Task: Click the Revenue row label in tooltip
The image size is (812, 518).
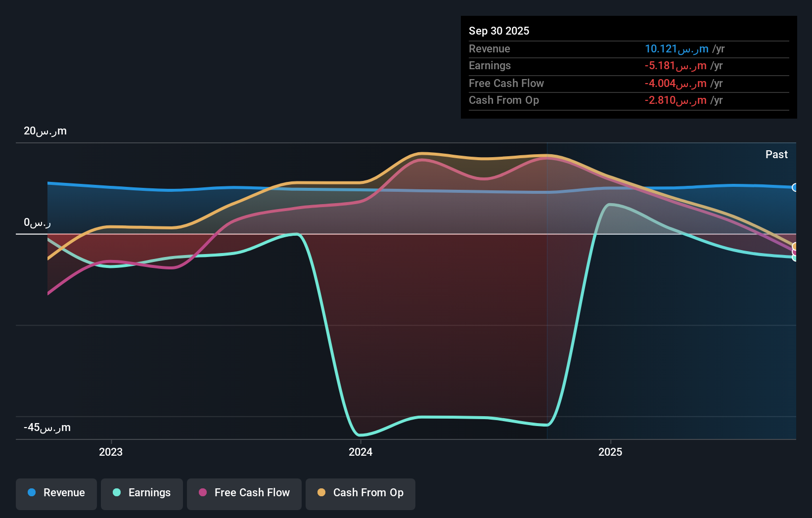Action: click(x=490, y=49)
